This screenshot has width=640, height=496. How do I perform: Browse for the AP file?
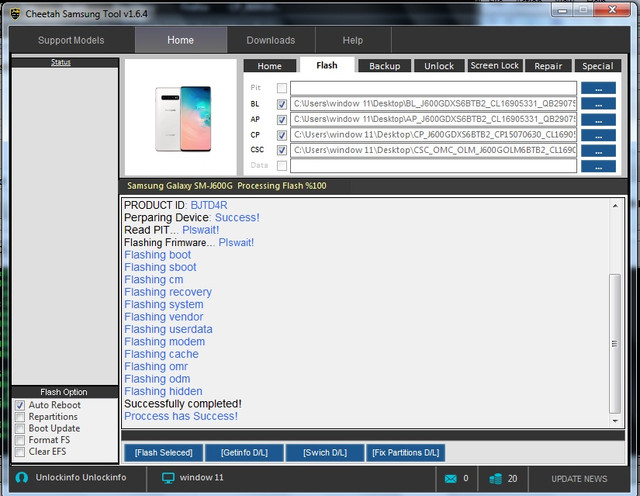(x=598, y=119)
